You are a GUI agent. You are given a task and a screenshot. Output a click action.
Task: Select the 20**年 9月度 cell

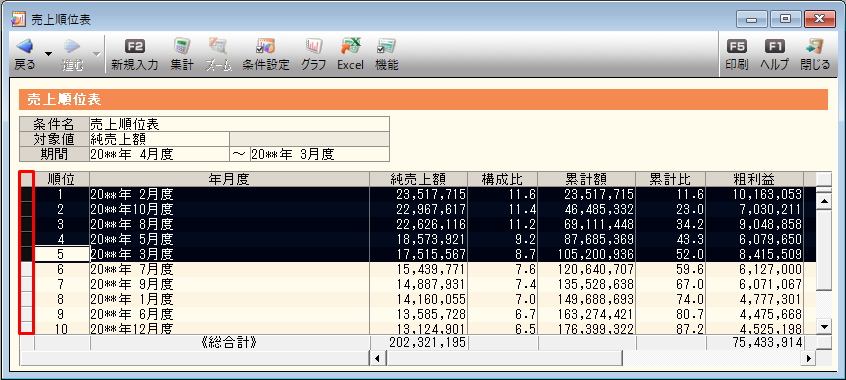pyautogui.click(x=229, y=283)
